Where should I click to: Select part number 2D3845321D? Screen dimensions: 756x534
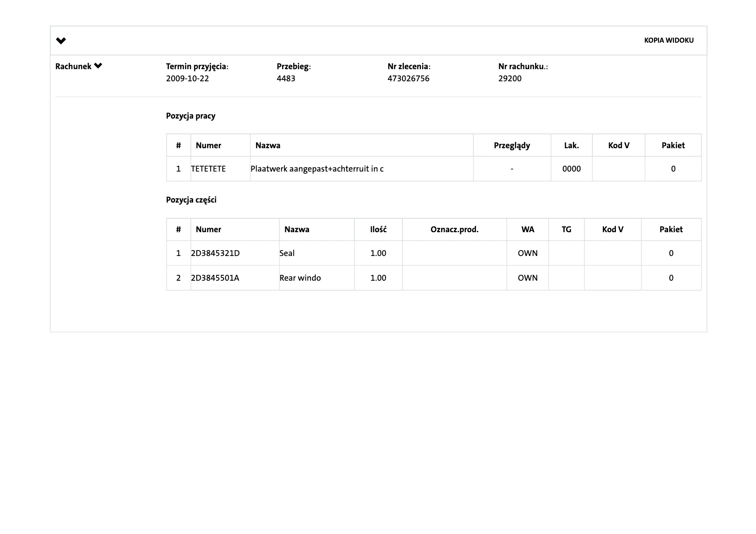coord(215,253)
